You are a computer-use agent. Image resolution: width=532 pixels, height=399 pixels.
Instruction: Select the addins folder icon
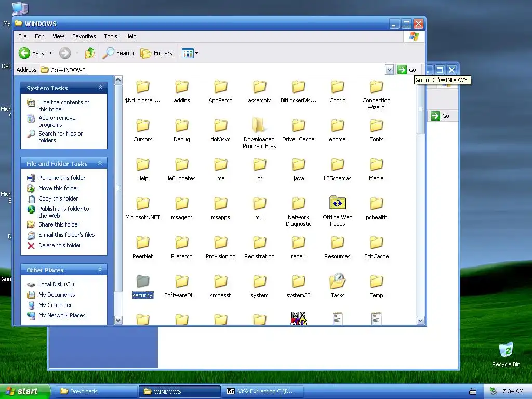click(181, 87)
